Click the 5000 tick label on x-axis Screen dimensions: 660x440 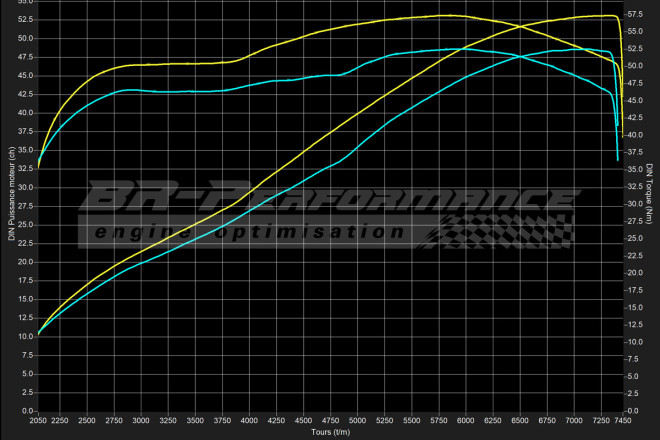coord(357,421)
